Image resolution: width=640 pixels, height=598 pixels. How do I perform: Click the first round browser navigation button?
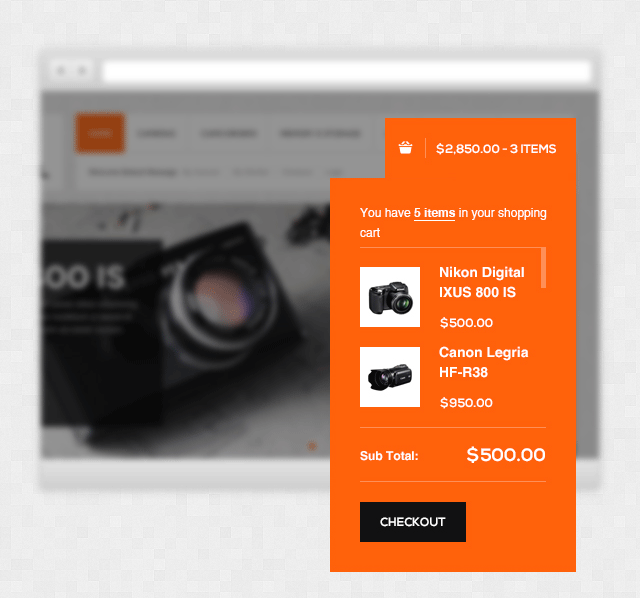coord(61,71)
